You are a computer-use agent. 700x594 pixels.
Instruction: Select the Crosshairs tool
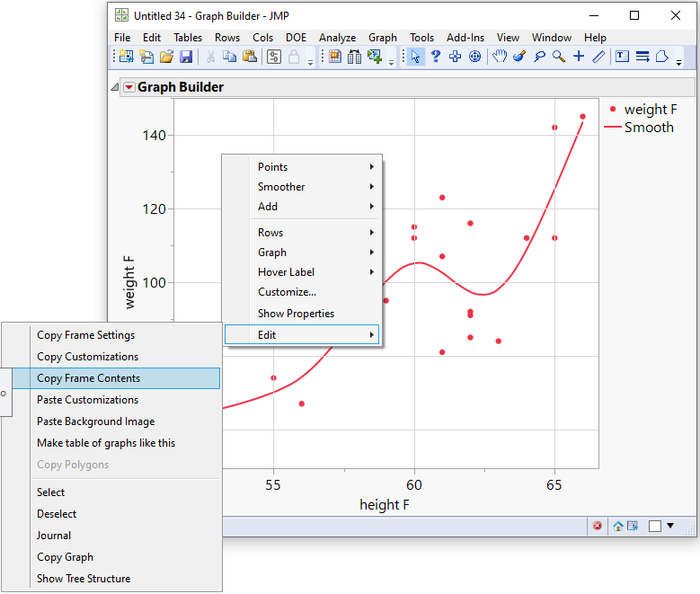point(579,57)
